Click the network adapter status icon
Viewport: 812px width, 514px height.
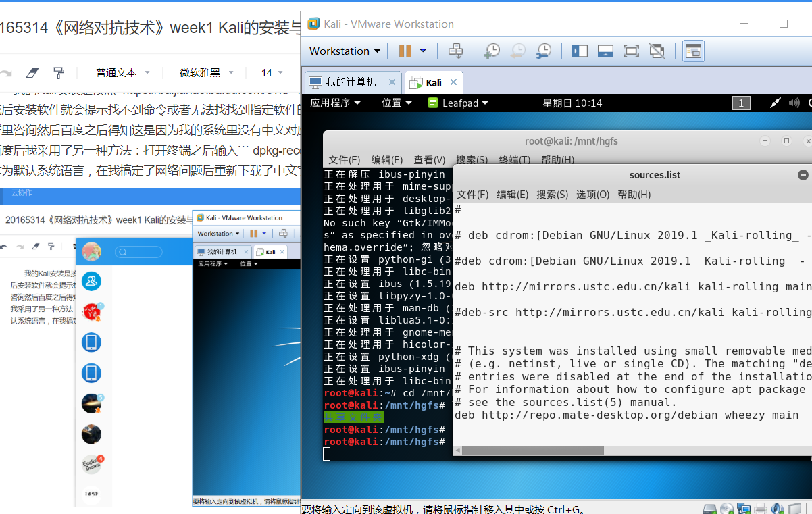pos(744,508)
